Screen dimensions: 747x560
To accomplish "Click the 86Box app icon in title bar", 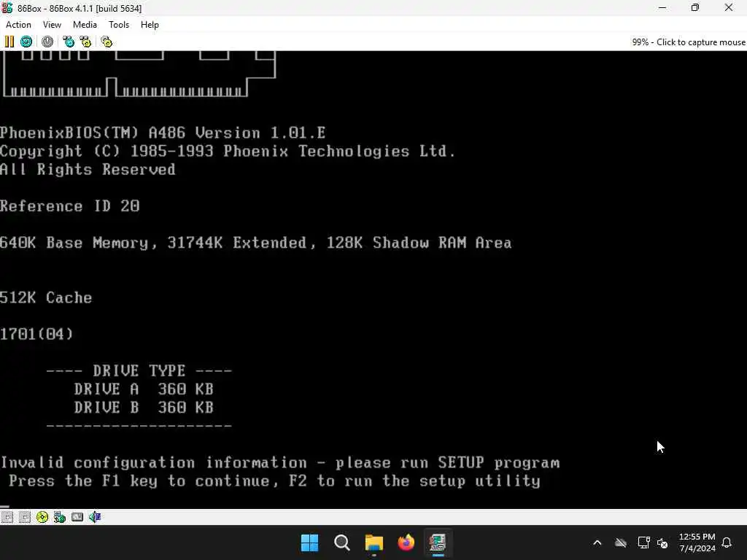I will (x=7, y=8).
